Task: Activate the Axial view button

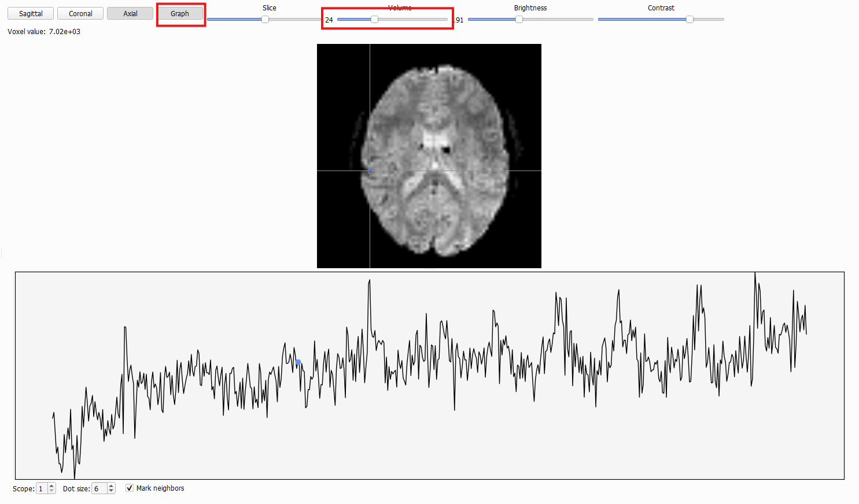Action: (130, 13)
